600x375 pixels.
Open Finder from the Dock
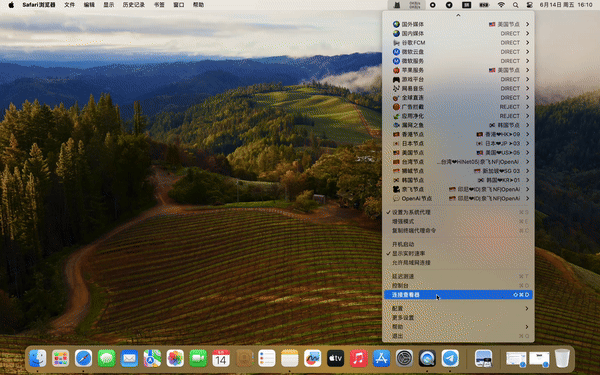click(38, 359)
